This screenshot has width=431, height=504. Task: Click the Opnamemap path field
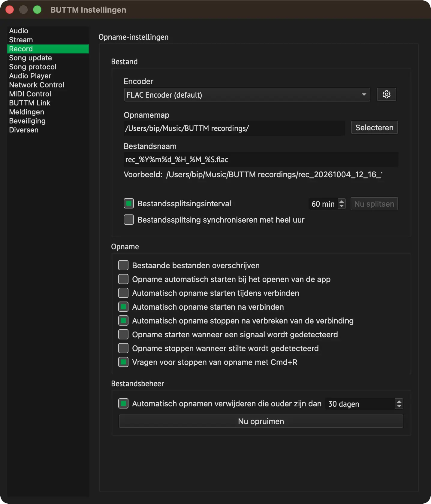(234, 128)
